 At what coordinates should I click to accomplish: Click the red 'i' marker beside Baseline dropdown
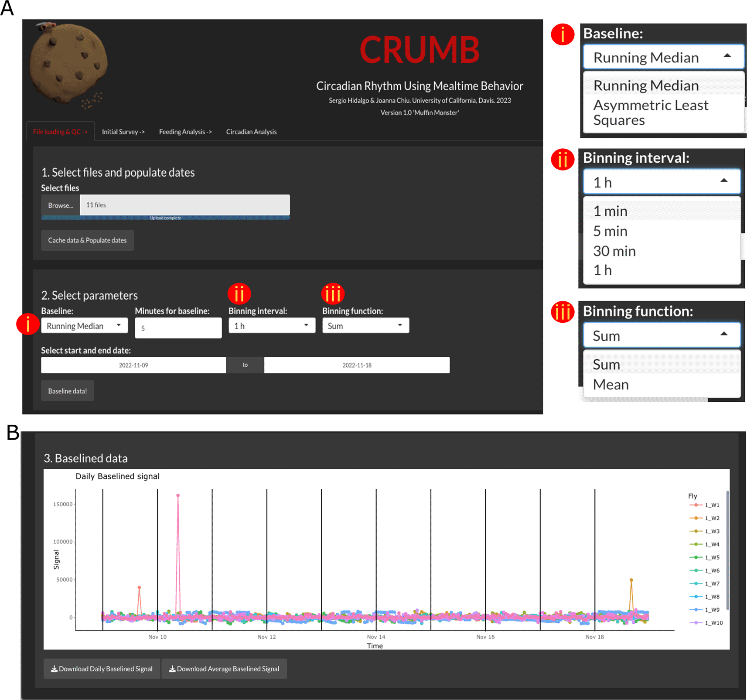tap(28, 324)
